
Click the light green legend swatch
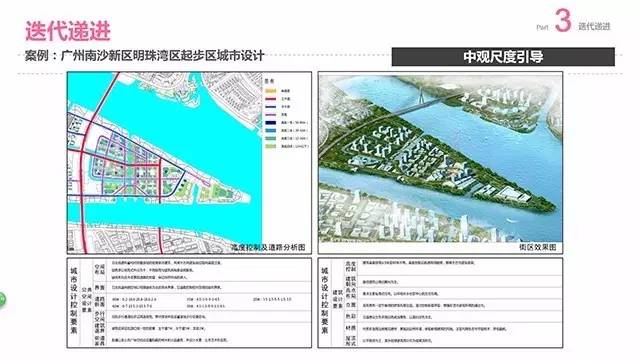[x=271, y=146]
